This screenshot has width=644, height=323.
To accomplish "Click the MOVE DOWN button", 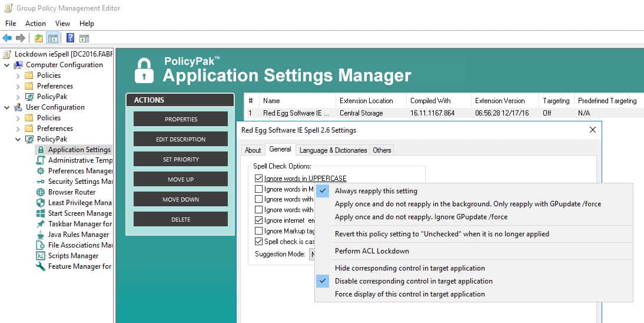I will click(181, 200).
